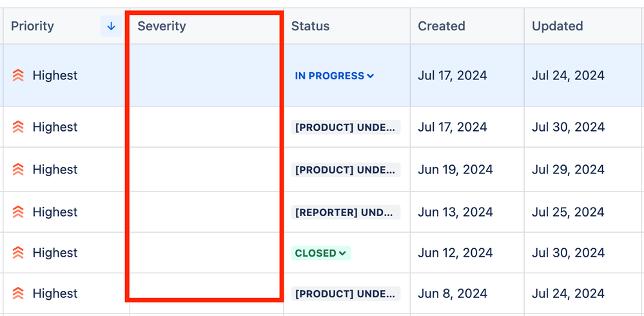Click the Updated date Jul 29, 2024
Viewport: 644px width, 316px height.
pos(569,170)
